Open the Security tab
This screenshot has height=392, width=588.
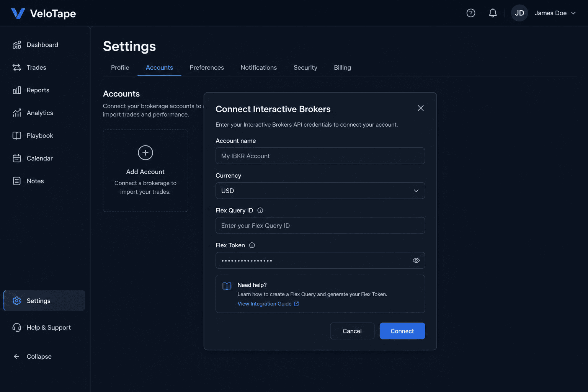click(305, 67)
